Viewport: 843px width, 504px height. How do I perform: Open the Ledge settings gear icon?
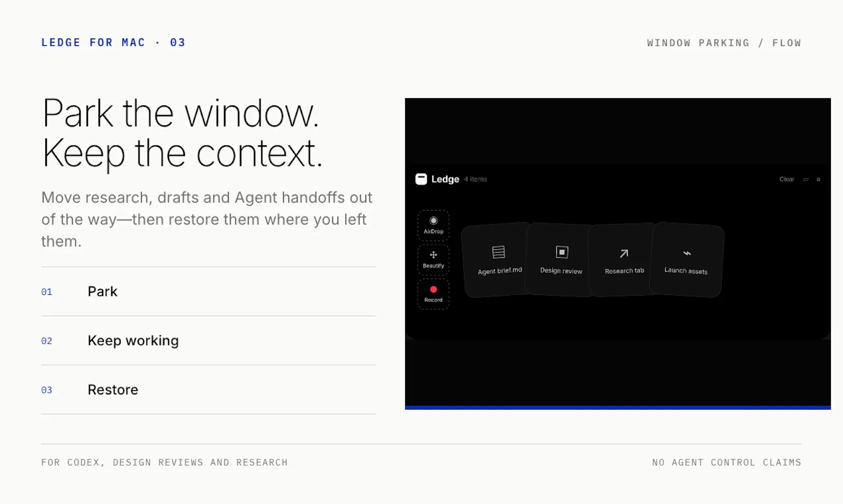[818, 180]
